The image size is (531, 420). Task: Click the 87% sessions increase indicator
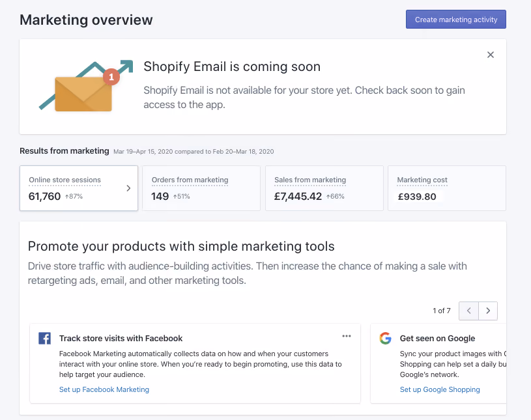point(74,196)
